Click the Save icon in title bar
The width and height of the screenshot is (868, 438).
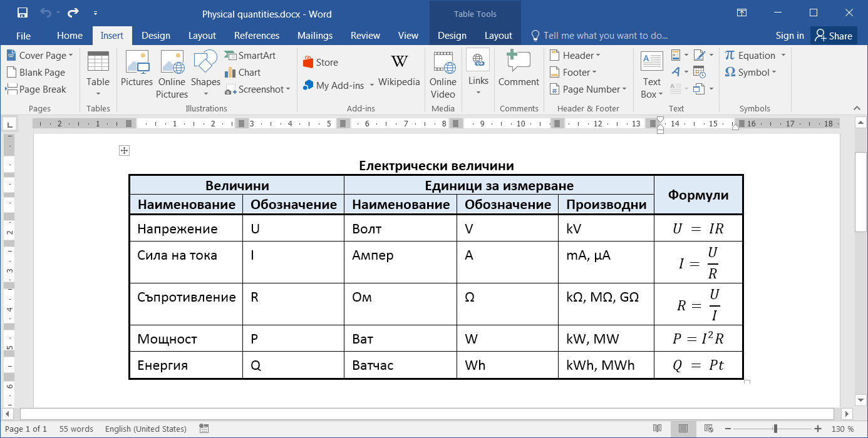(x=23, y=13)
